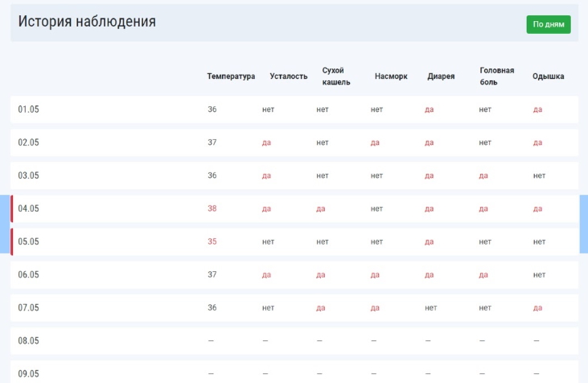Image resolution: width=588 pixels, height=383 pixels.
Task: Select the highlighted 05.05 row
Action: click(29, 241)
